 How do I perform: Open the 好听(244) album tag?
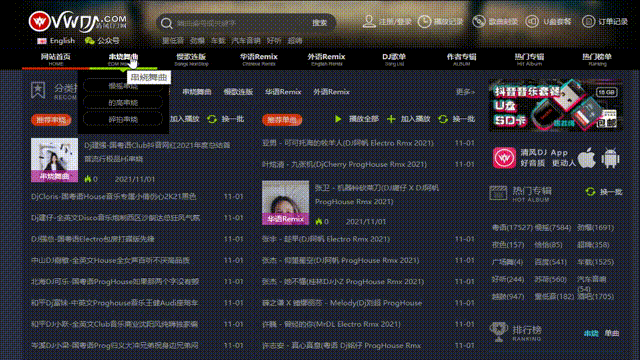tap(508, 279)
